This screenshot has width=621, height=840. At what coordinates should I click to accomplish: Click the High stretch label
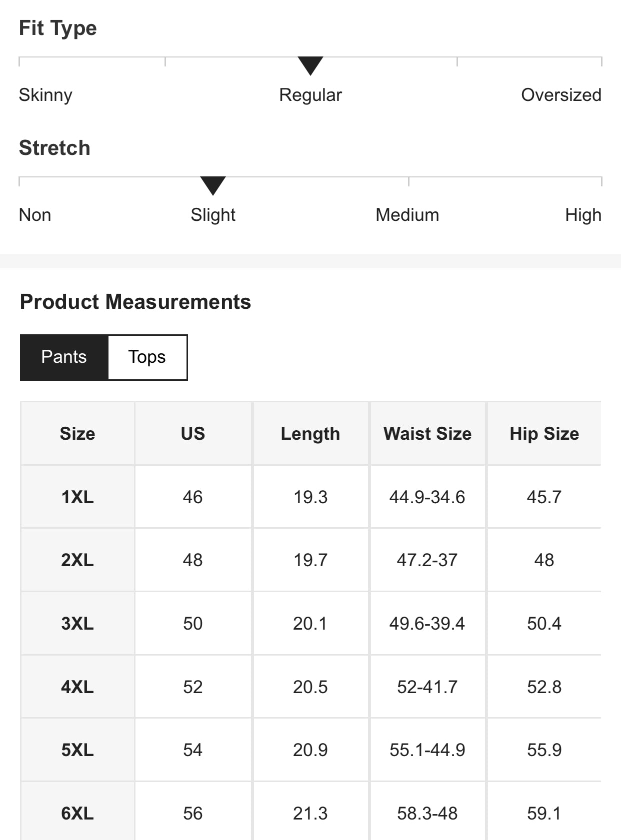coord(583,215)
